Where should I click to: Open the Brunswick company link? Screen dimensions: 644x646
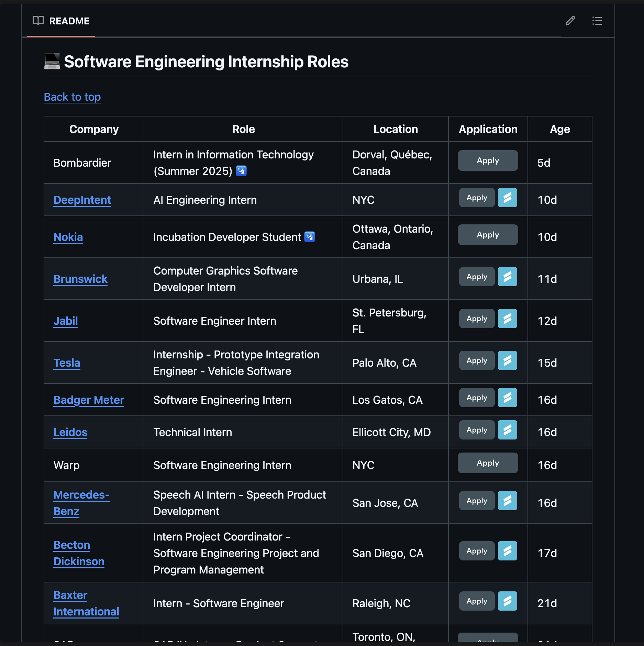(x=80, y=279)
